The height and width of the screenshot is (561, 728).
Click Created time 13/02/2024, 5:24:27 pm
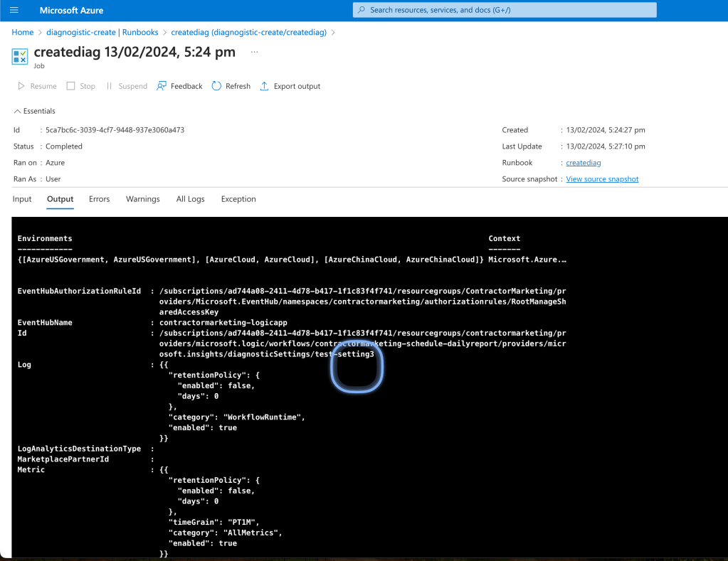606,130
